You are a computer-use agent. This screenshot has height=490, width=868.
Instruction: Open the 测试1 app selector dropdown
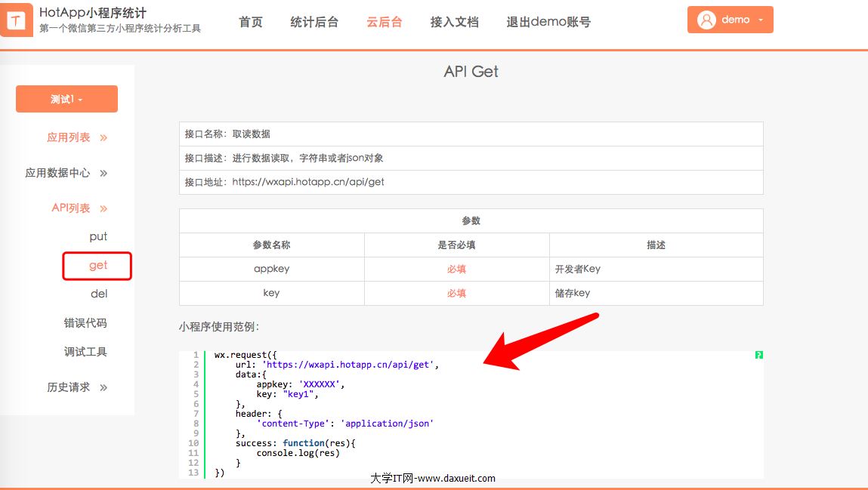pyautogui.click(x=66, y=99)
